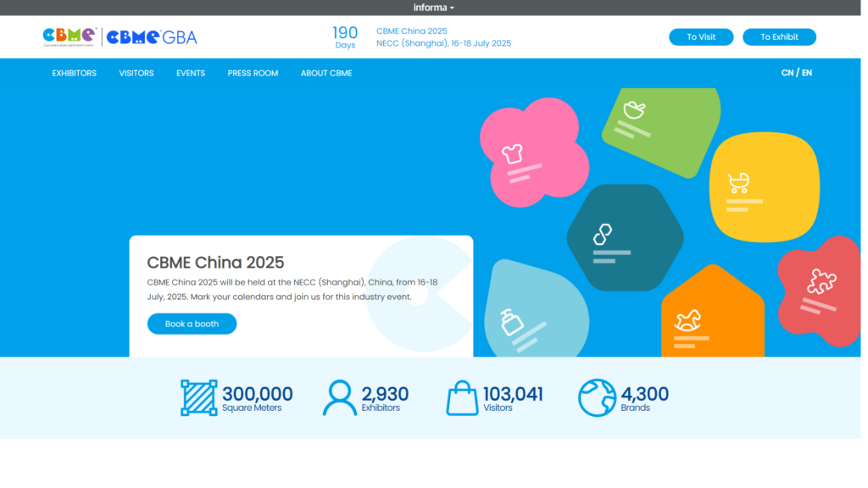Click the 4,300 Brands figure

click(644, 398)
